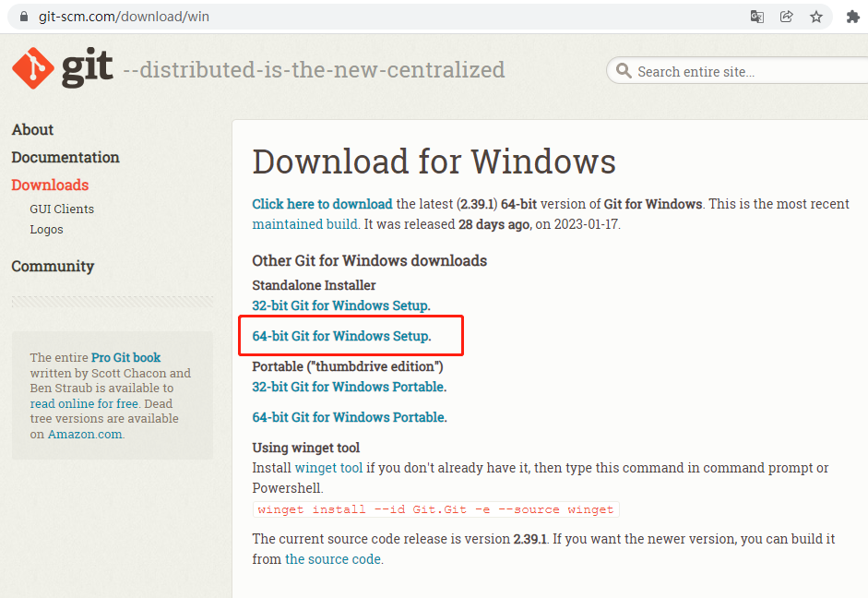This screenshot has height=598, width=868.
Task: Open the source code link
Action: coord(333,559)
